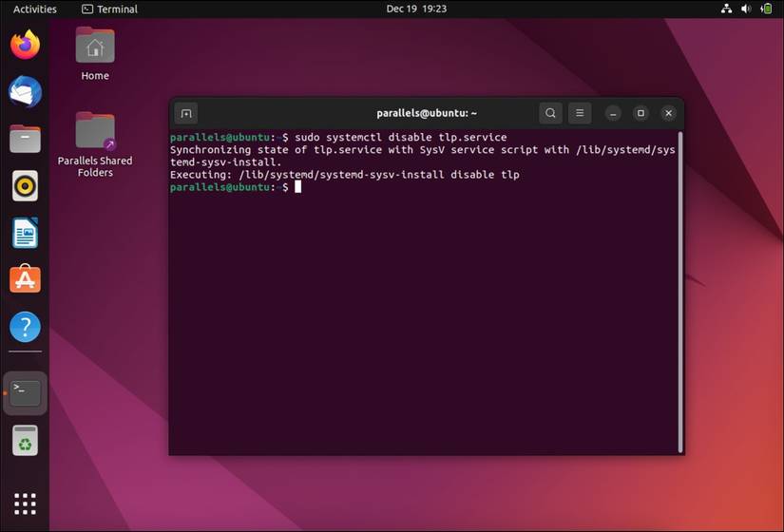Open the Parallels Shared Folders desktop icon
The image size is (784, 532).
(95, 144)
